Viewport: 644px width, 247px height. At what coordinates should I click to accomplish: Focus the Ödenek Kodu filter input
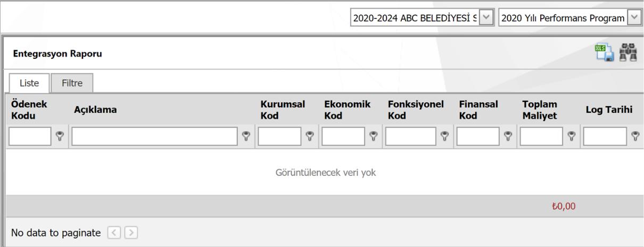coord(30,137)
